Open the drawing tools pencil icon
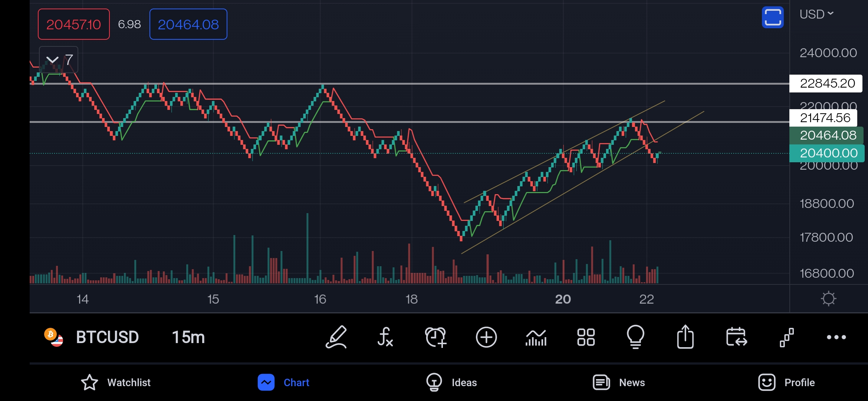Screen dimensions: 868x401 coord(336,337)
